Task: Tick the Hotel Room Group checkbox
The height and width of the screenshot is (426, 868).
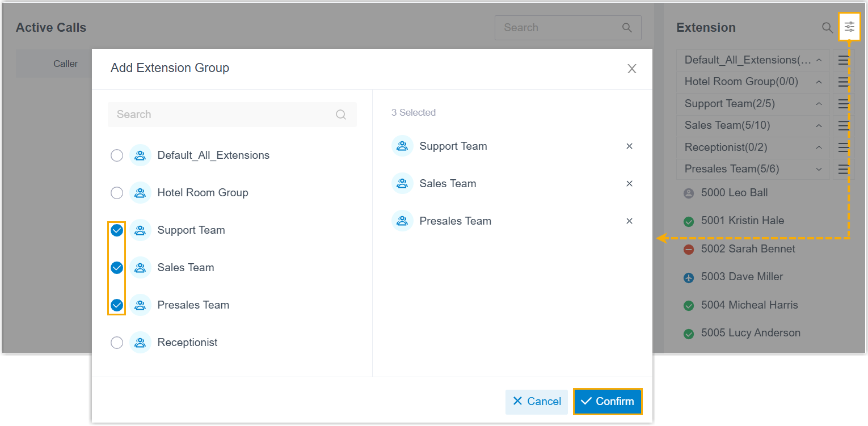Action: pyautogui.click(x=117, y=193)
